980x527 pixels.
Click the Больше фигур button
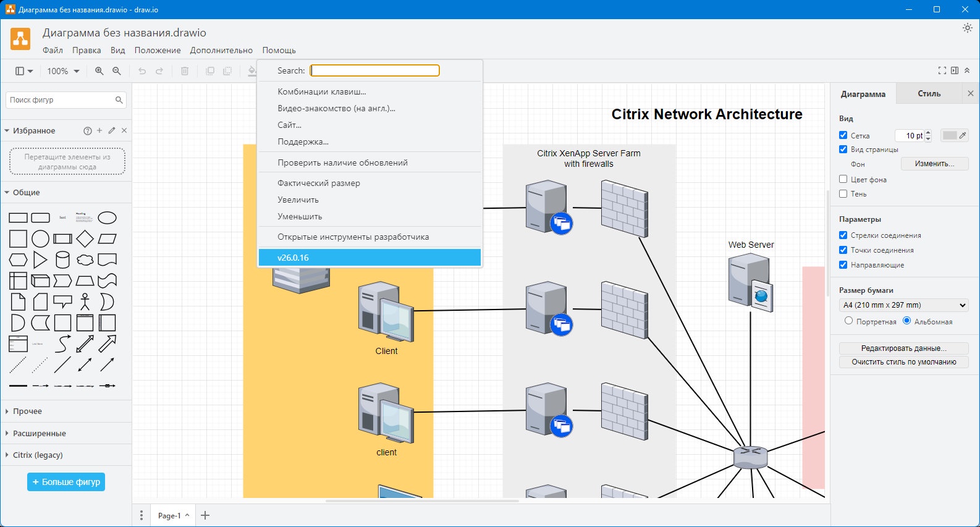66,482
